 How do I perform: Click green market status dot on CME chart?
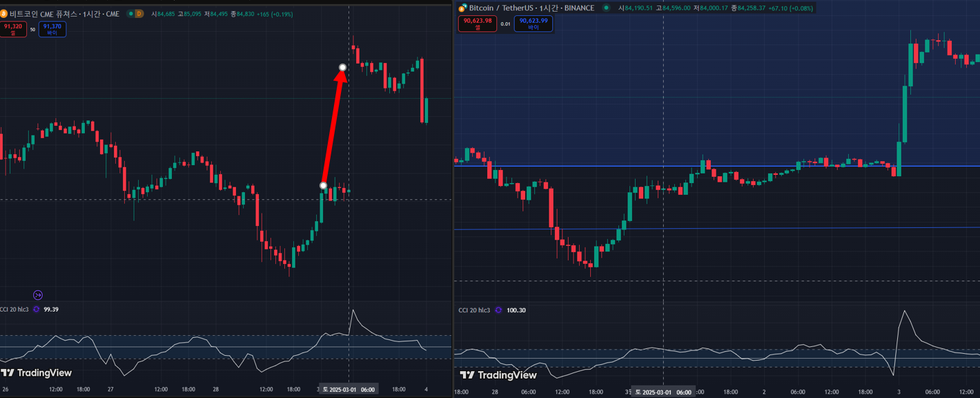point(130,14)
